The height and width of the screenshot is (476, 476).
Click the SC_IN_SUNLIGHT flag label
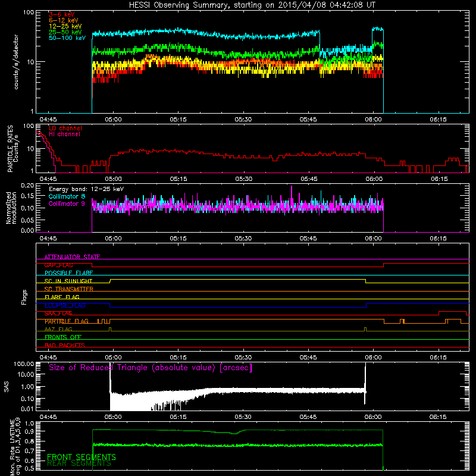tap(68, 281)
